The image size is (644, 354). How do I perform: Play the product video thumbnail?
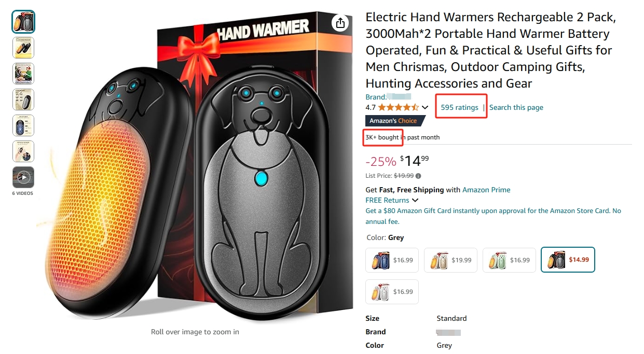[x=23, y=177]
